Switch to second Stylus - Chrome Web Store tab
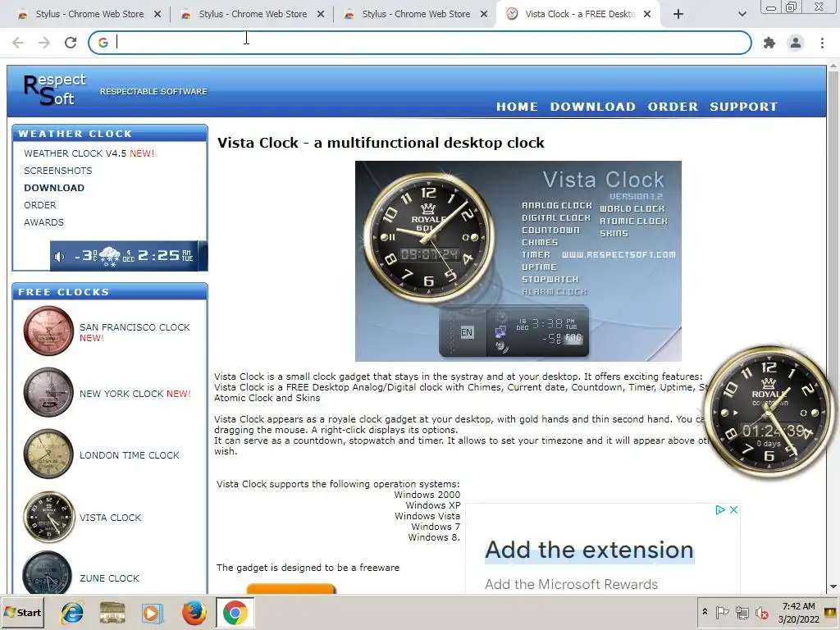Viewport: 840px width, 630px height. pyautogui.click(x=252, y=15)
